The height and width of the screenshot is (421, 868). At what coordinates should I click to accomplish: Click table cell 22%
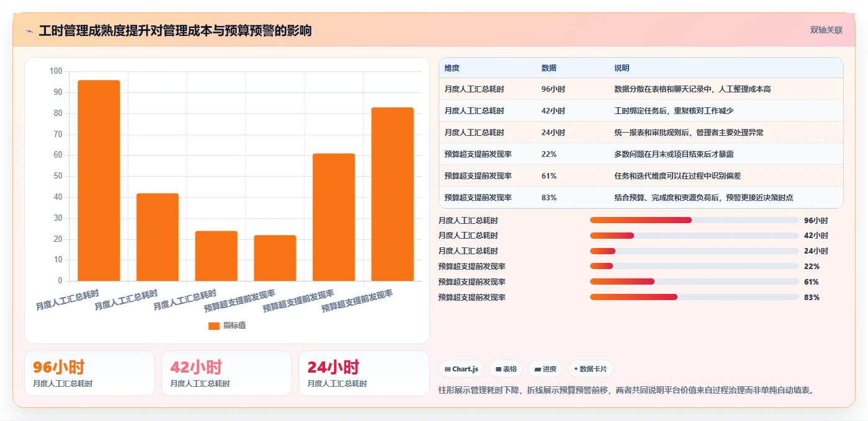tap(548, 154)
